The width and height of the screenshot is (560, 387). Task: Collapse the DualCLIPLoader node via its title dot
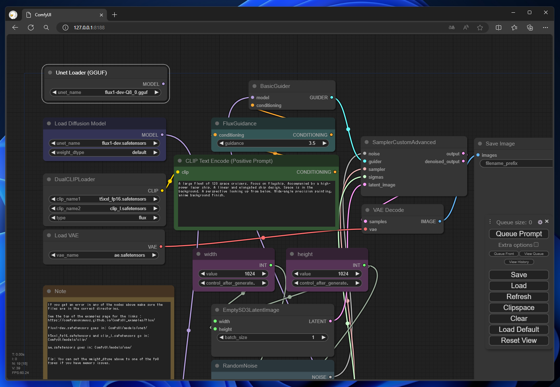49,179
